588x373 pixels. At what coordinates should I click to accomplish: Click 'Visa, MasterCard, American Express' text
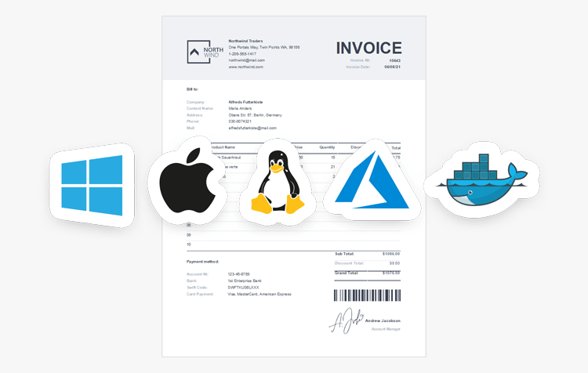pos(260,295)
